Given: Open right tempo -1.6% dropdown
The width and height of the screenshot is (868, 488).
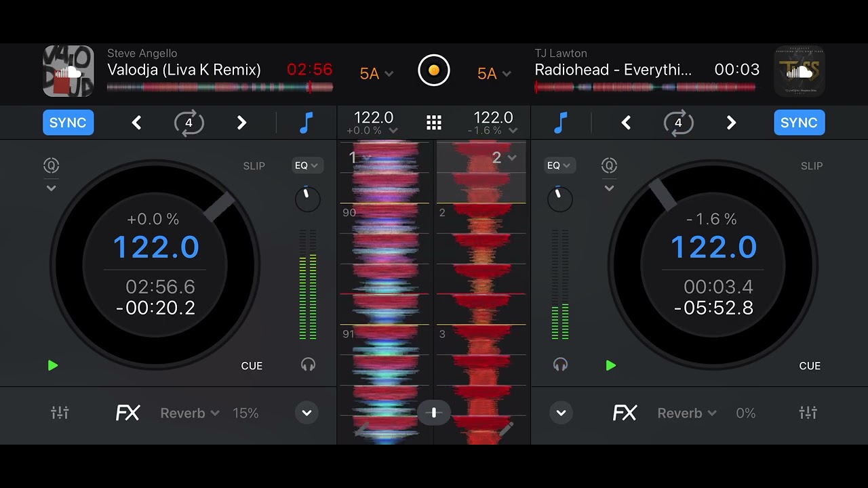Looking at the screenshot, I should [x=493, y=130].
